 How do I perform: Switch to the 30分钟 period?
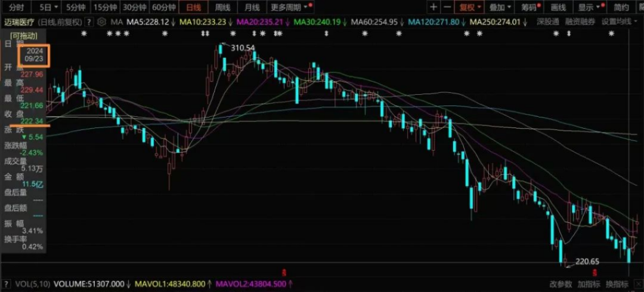coord(134,7)
